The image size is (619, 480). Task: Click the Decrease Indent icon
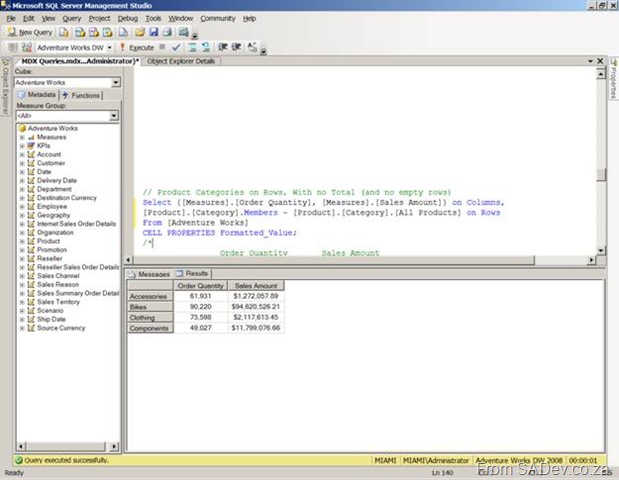point(223,47)
